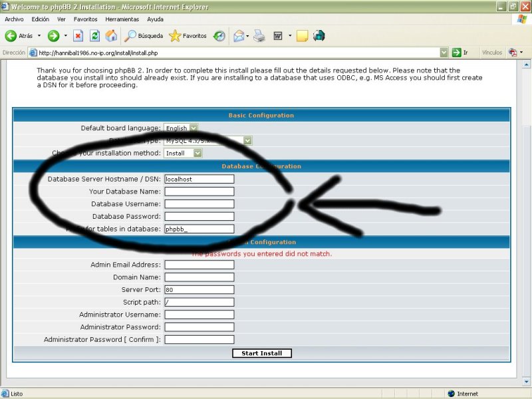Image resolution: width=532 pixels, height=399 pixels.
Task: Open the Ver menu
Action: tap(61, 19)
